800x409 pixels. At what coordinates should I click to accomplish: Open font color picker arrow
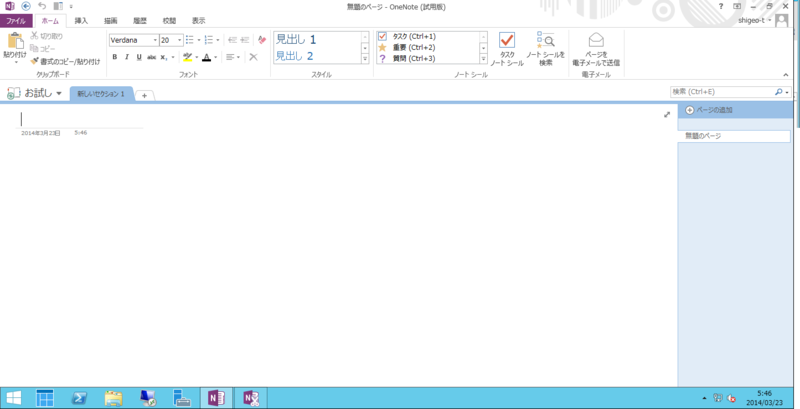(216, 57)
